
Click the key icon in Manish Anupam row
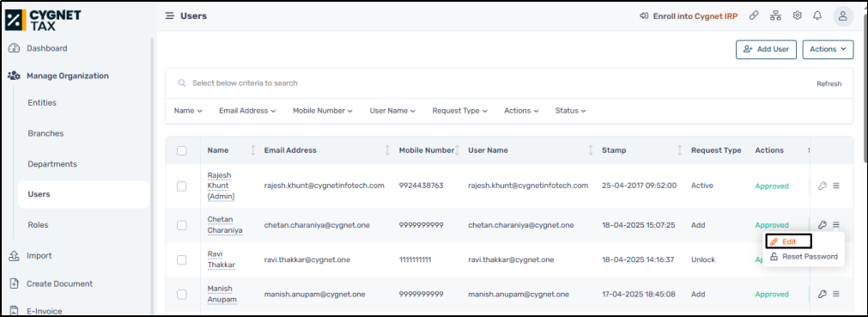click(822, 294)
